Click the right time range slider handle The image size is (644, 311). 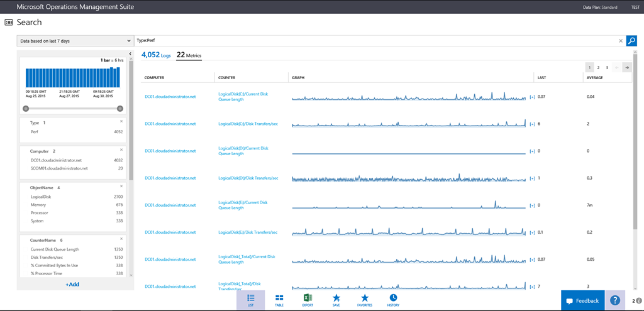coord(119,108)
